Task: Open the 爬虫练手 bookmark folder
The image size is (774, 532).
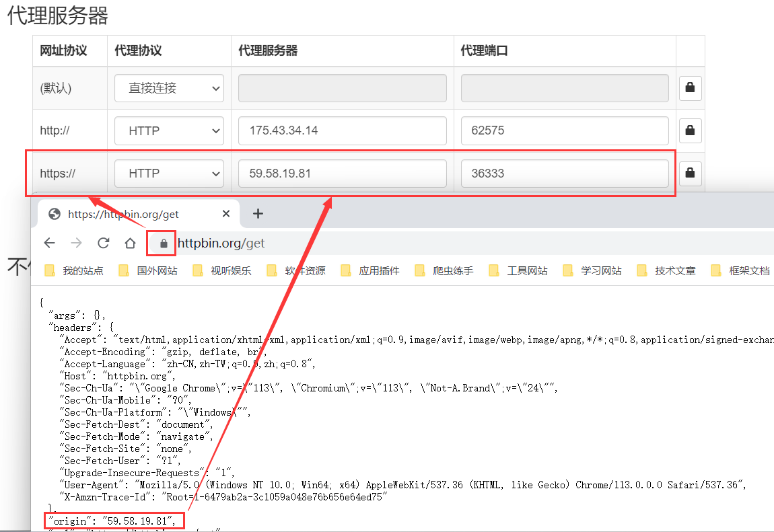Action: [444, 271]
